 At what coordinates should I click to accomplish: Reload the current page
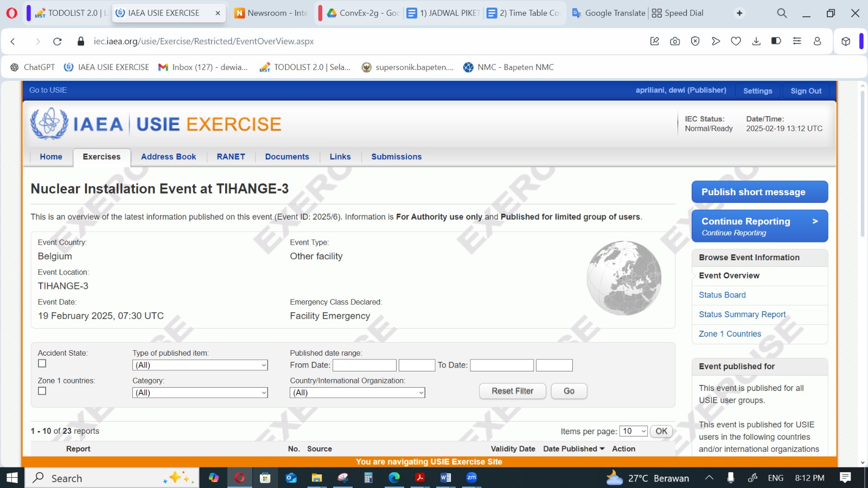(x=58, y=41)
